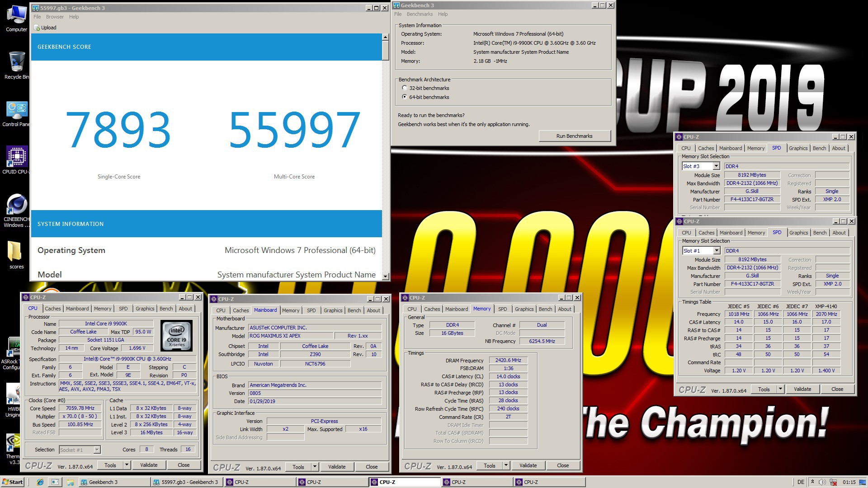Image resolution: width=868 pixels, height=488 pixels.
Task: Open Internet Explorer from quick launch
Action: [x=40, y=482]
